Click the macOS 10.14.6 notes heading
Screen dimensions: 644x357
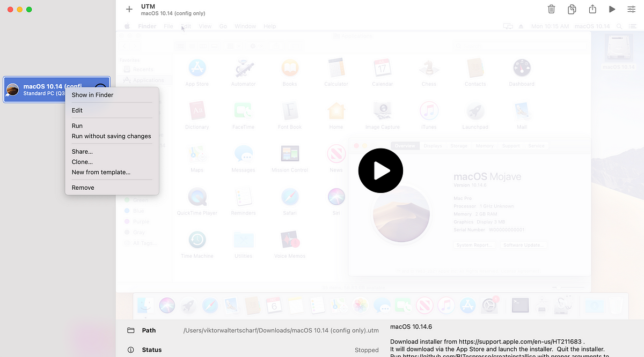coord(411,326)
